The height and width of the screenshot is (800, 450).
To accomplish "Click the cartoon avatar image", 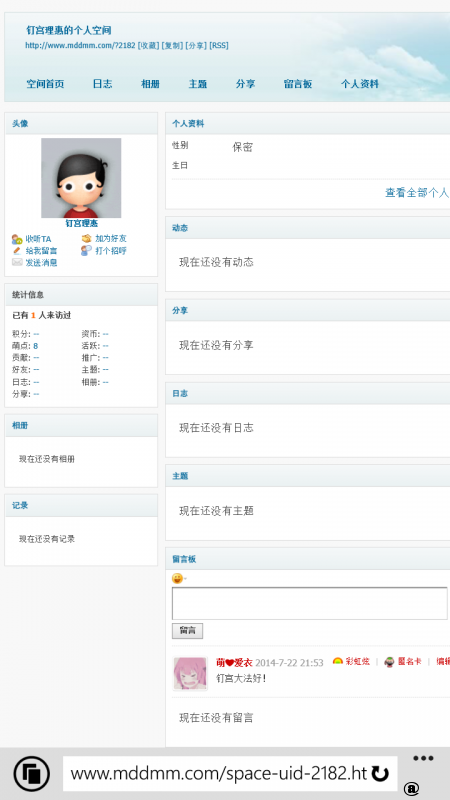I will click(81, 178).
